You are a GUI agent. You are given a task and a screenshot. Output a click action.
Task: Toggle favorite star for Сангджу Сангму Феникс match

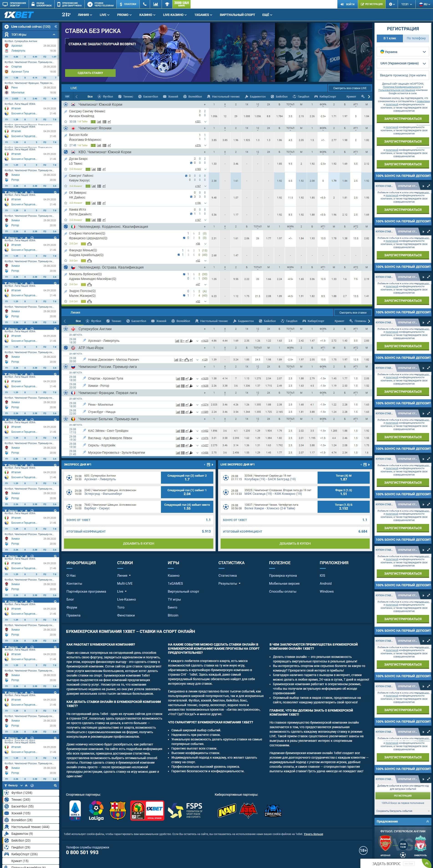(x=66, y=122)
